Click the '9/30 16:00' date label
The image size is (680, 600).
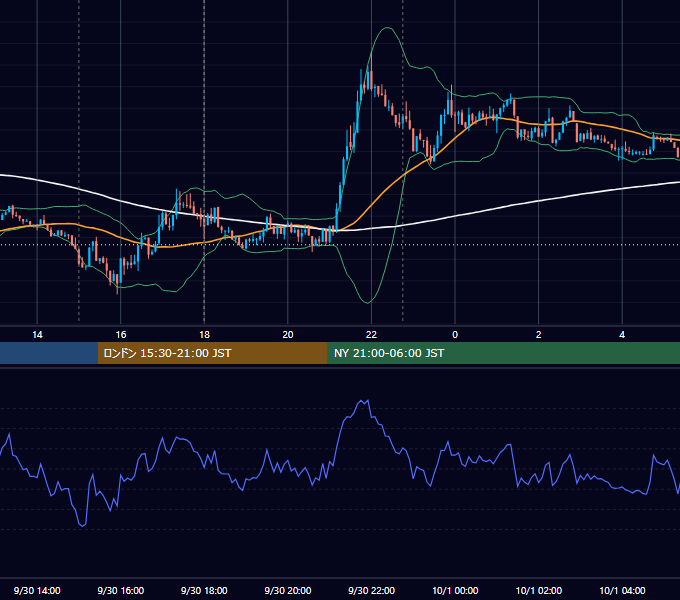click(121, 590)
